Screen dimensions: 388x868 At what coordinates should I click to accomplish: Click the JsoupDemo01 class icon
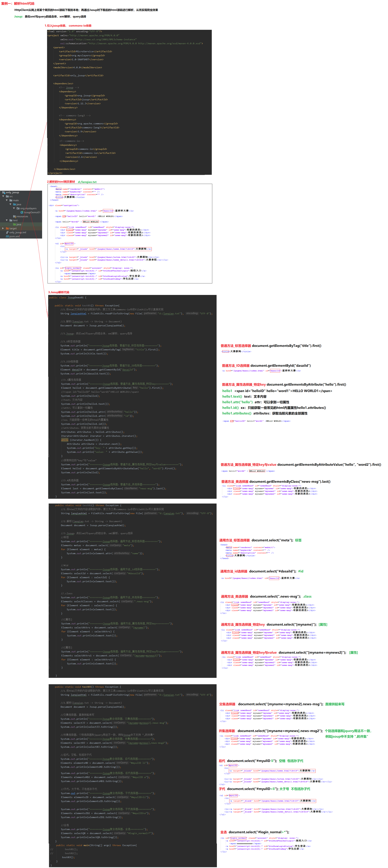point(22,213)
